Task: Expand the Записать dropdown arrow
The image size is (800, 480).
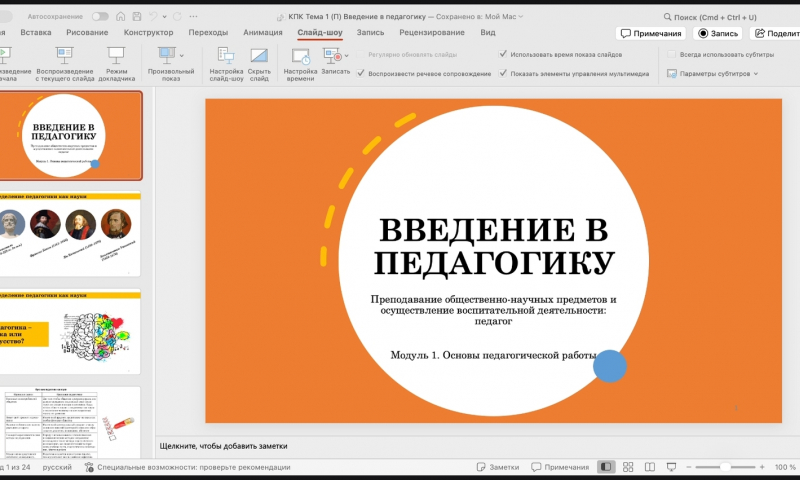Action: 347,56
